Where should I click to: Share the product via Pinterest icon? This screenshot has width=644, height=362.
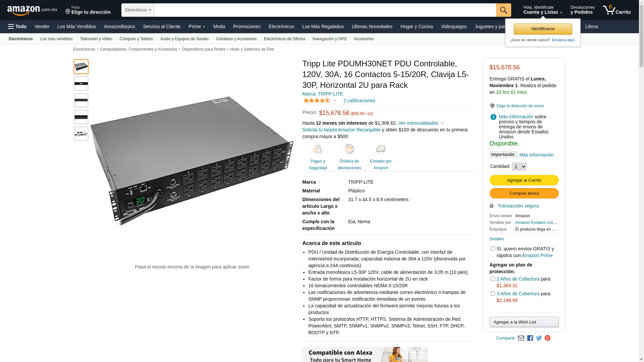tap(547, 338)
